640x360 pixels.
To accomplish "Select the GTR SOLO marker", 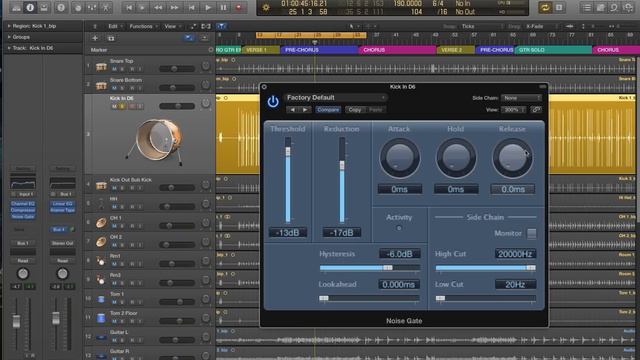I will 553,50.
